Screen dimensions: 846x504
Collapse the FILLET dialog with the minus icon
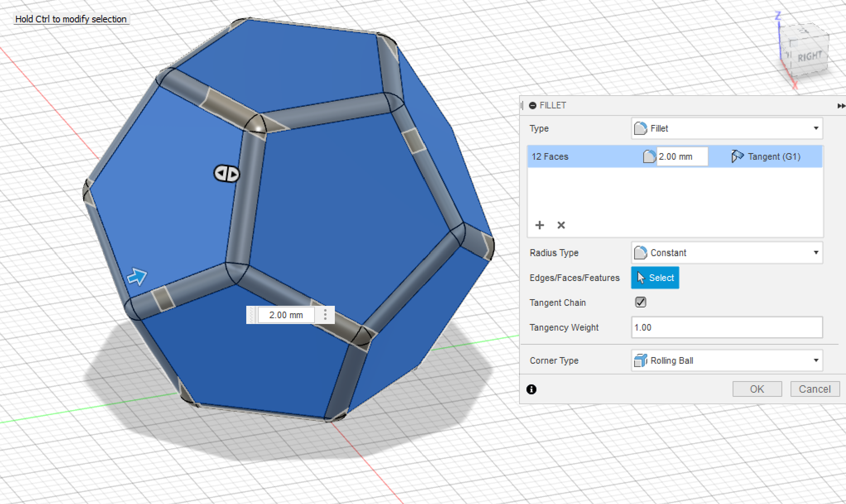[x=533, y=106]
